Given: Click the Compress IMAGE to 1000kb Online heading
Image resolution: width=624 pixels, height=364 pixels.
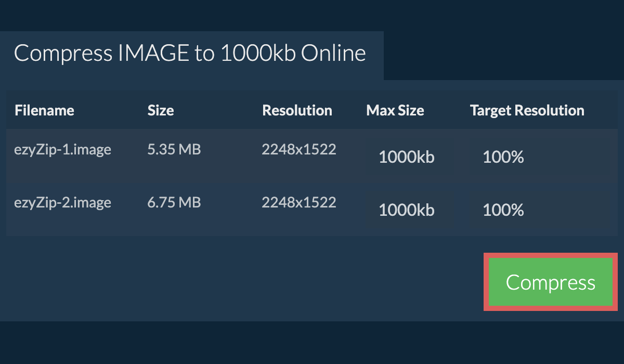Looking at the screenshot, I should (x=190, y=54).
